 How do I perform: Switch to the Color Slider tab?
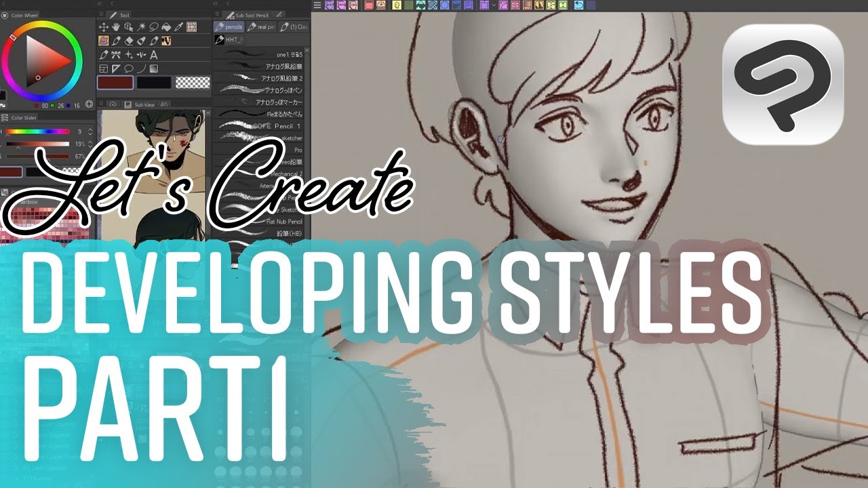pos(20,117)
